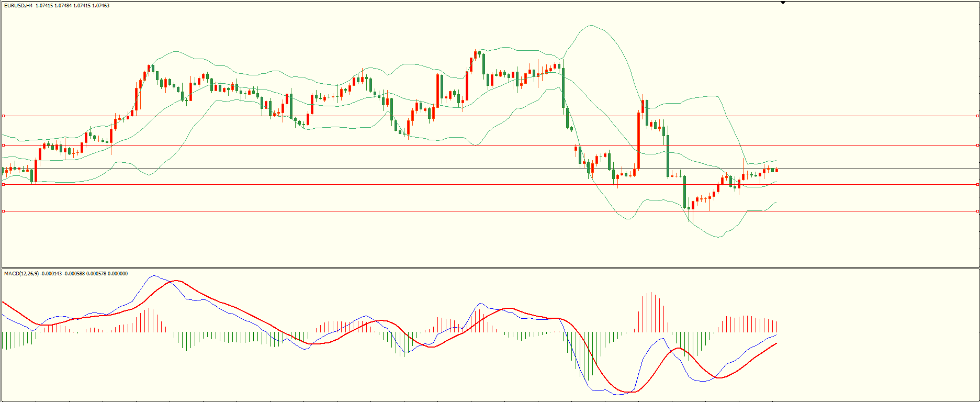Viewport: 980px width, 402px height.
Task: Click right handle of the lowest red horizontal line
Action: 977,211
